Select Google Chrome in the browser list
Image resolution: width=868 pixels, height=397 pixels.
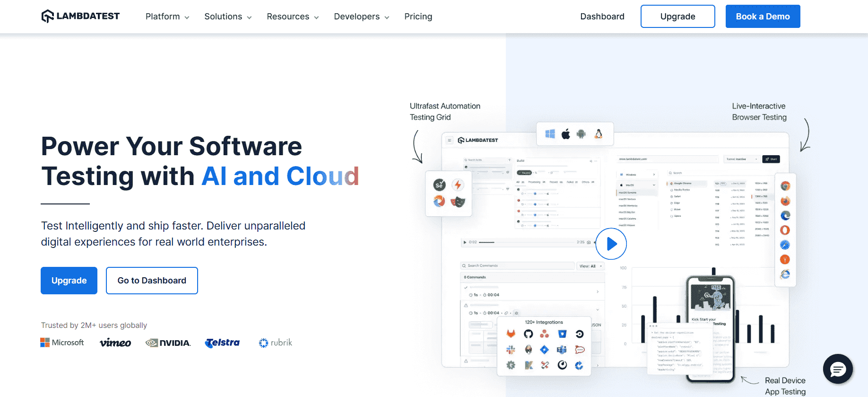[686, 183]
